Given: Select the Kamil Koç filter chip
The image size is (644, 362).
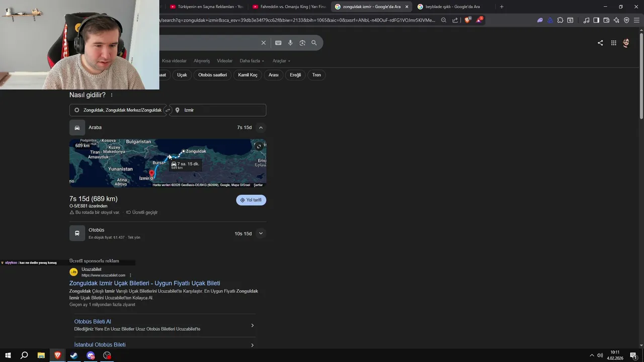Looking at the screenshot, I should (248, 75).
